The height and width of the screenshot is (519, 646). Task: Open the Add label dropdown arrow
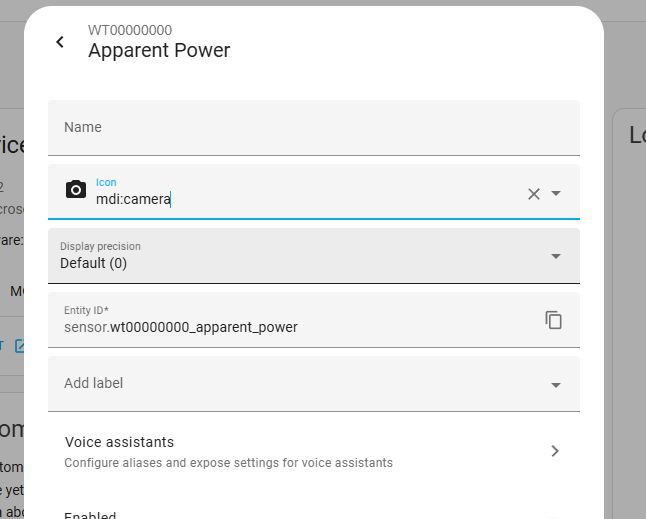click(x=556, y=385)
